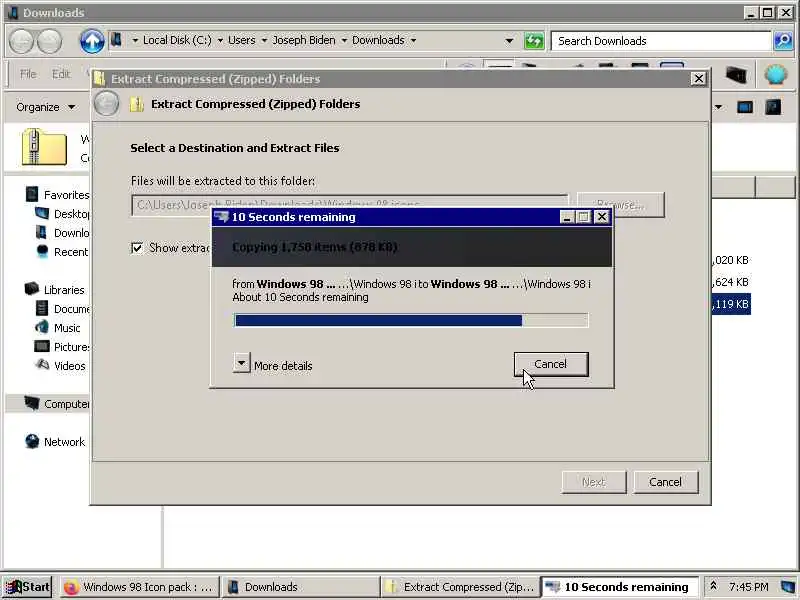The image size is (800, 600).
Task: Expand More details in copy dialog
Action: click(x=241, y=363)
